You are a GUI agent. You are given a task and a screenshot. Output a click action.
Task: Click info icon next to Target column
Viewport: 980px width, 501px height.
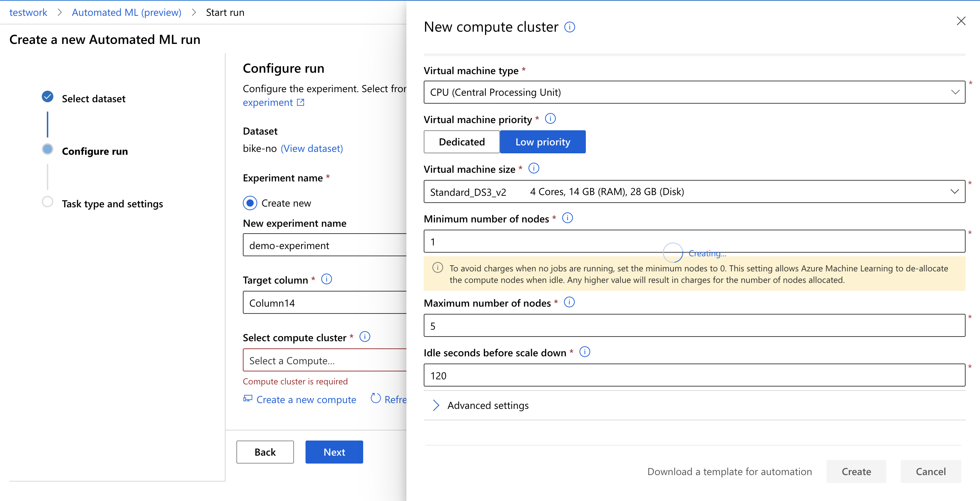coord(326,279)
